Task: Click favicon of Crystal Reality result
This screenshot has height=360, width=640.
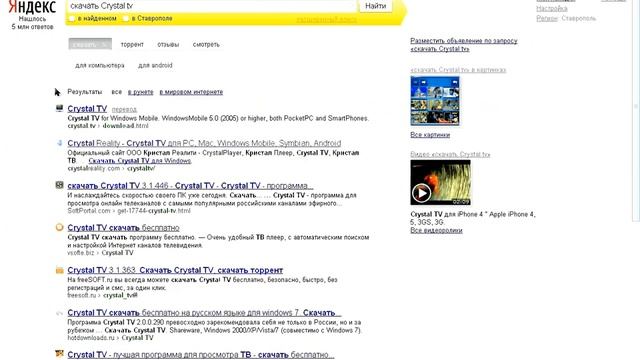Action: 60,143
